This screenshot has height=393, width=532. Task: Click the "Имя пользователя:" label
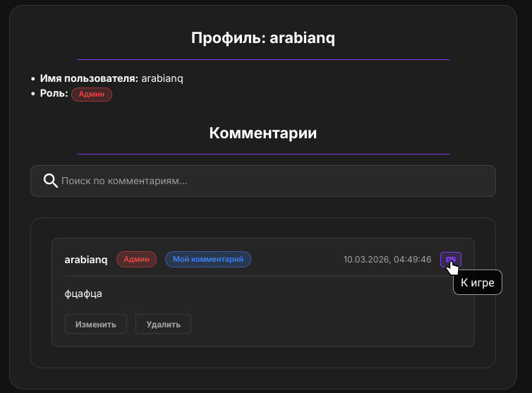[89, 78]
